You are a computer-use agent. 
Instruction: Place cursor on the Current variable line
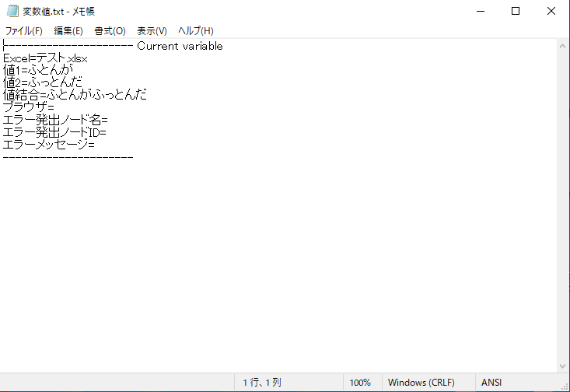tap(113, 46)
